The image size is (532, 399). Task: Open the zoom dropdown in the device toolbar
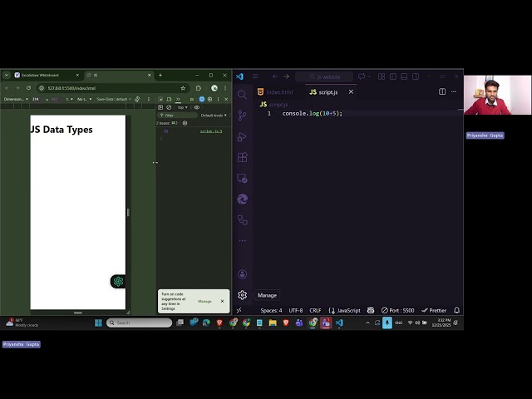[69, 99]
